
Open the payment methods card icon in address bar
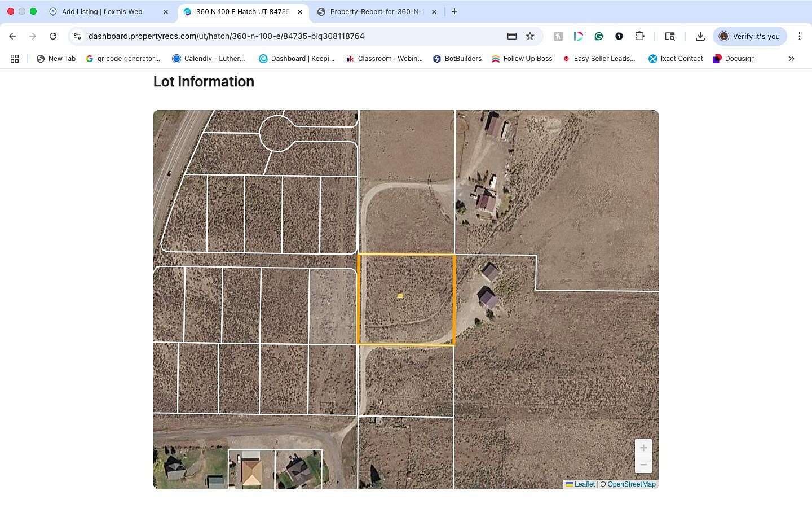click(511, 36)
